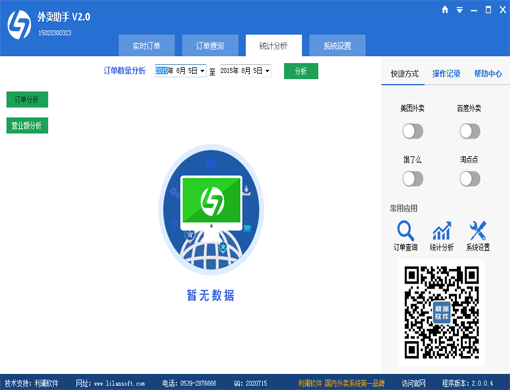Click the 外卖助手 V2.0 title

coord(64,17)
